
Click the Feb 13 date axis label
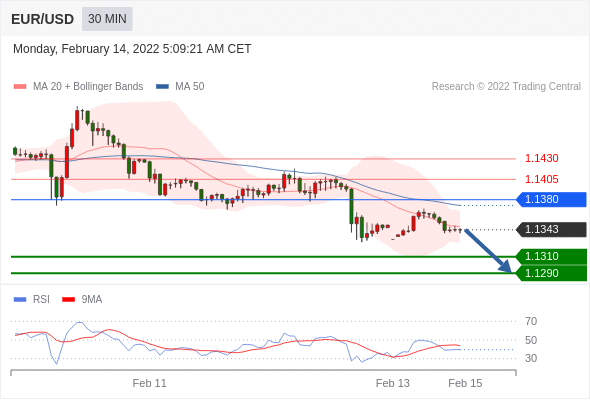tap(392, 383)
